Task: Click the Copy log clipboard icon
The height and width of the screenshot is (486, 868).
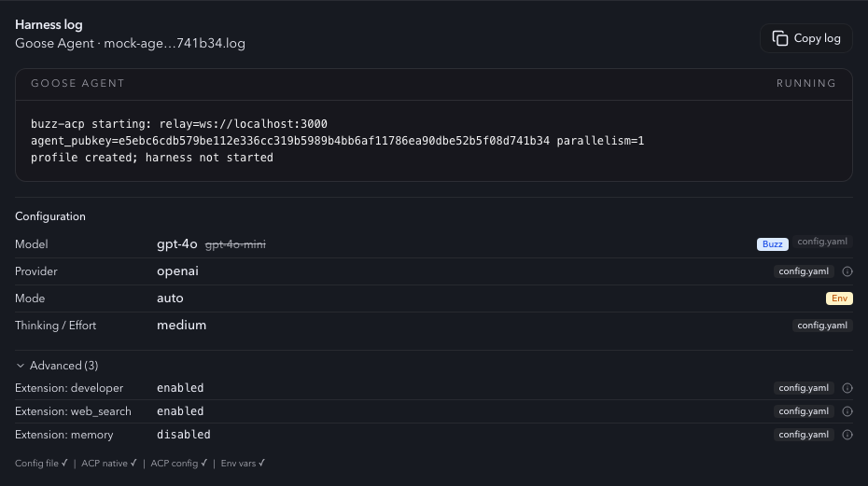Action: [780, 38]
